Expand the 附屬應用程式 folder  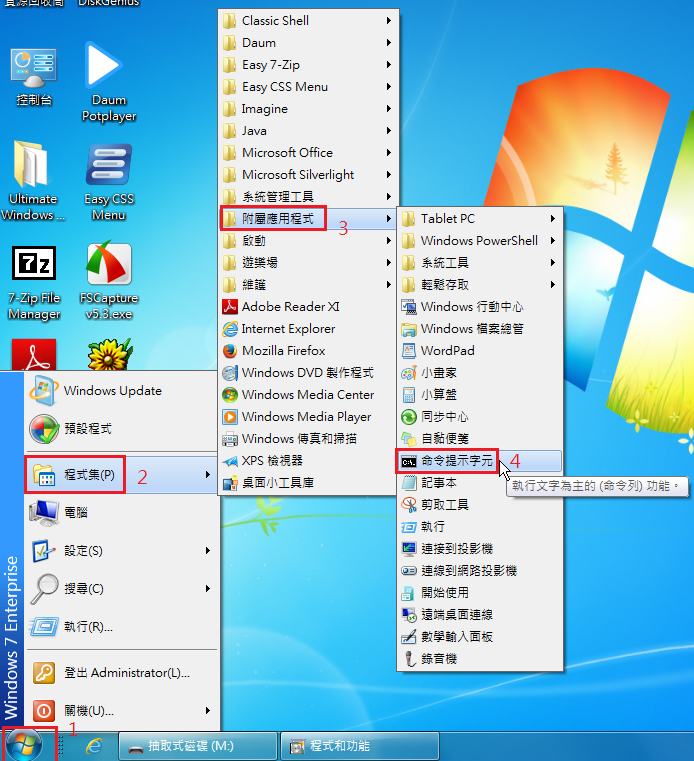[308, 218]
